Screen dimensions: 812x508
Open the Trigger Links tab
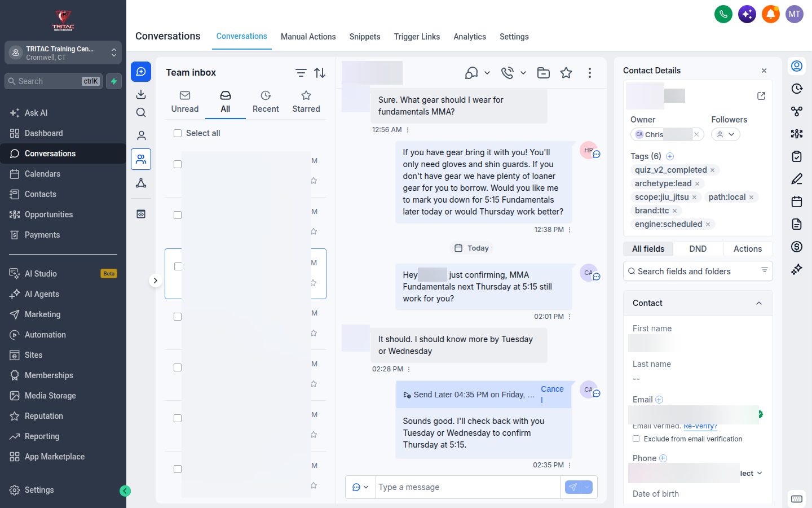[417, 37]
